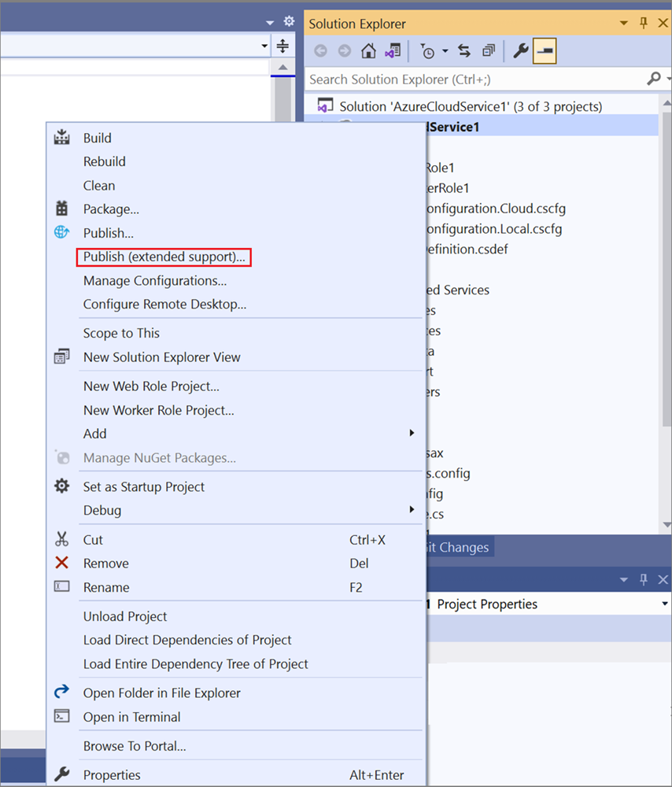Click the Search Solution Explorer input field

472,79
